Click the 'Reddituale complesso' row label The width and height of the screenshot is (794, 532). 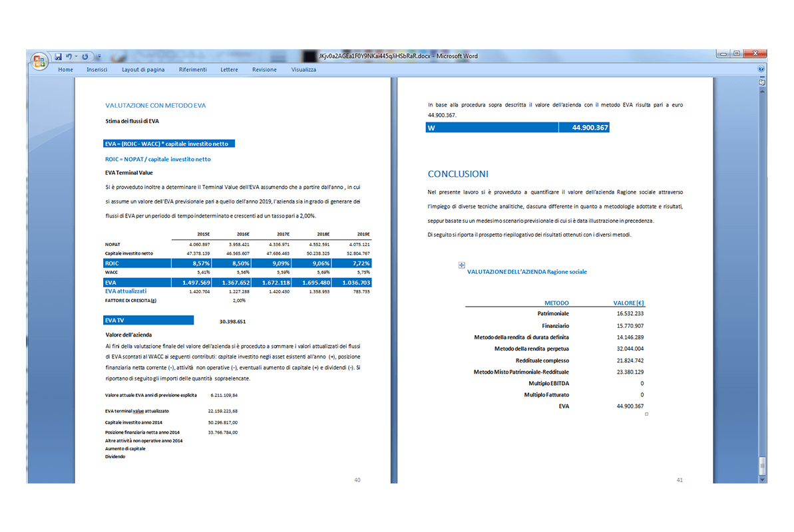pyautogui.click(x=542, y=360)
